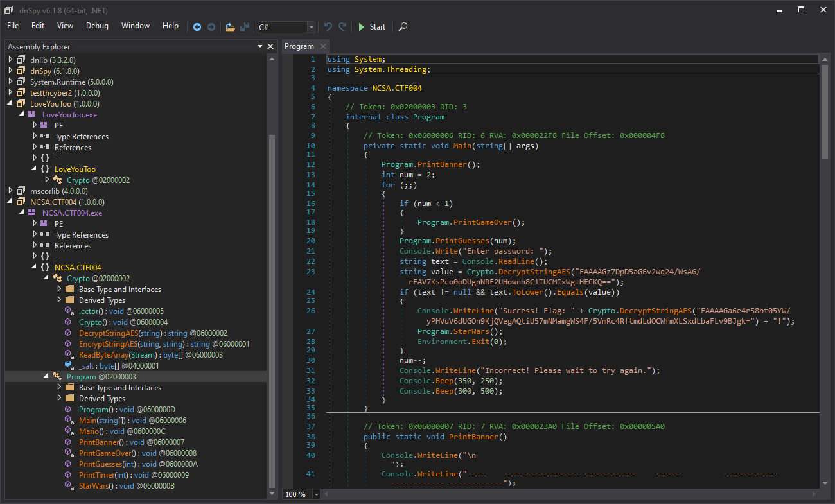This screenshot has width=835, height=504.
Task: Open the Help menu
Action: coord(170,26)
